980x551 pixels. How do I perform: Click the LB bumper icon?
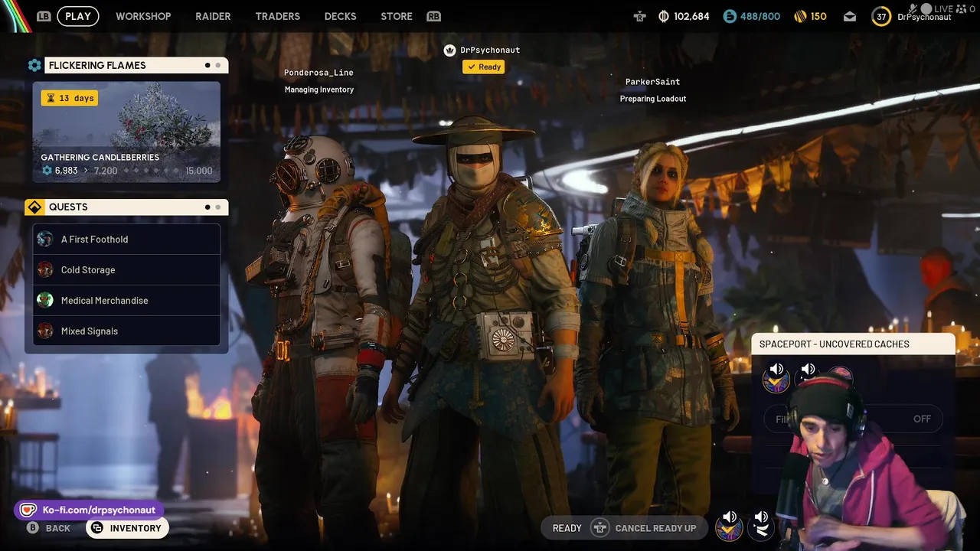click(44, 16)
